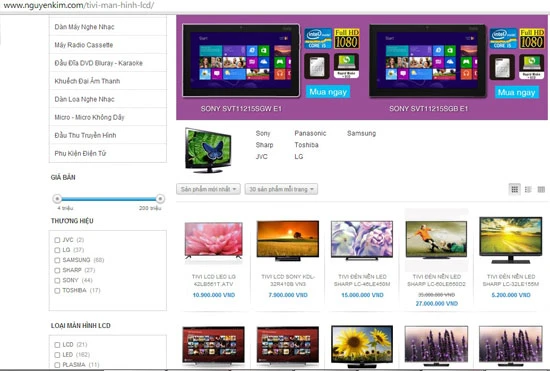
Task: Open Máy Radio Cassette category
Action: 108,45
